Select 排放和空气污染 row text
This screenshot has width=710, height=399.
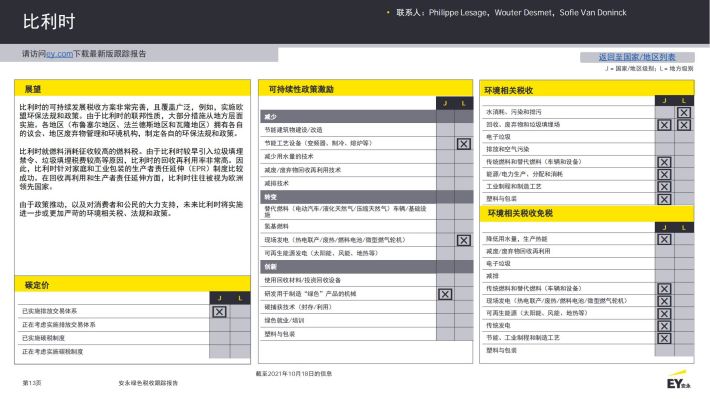(x=508, y=149)
